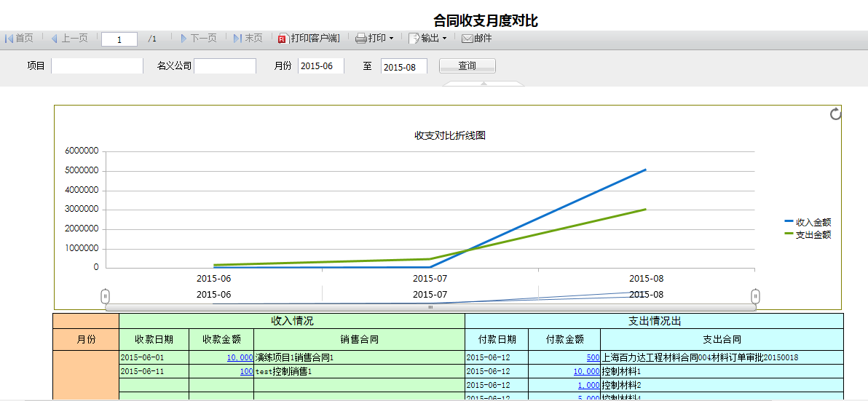The width and height of the screenshot is (868, 401).
Task: Click the 邮件 envelope icon
Action: click(467, 38)
